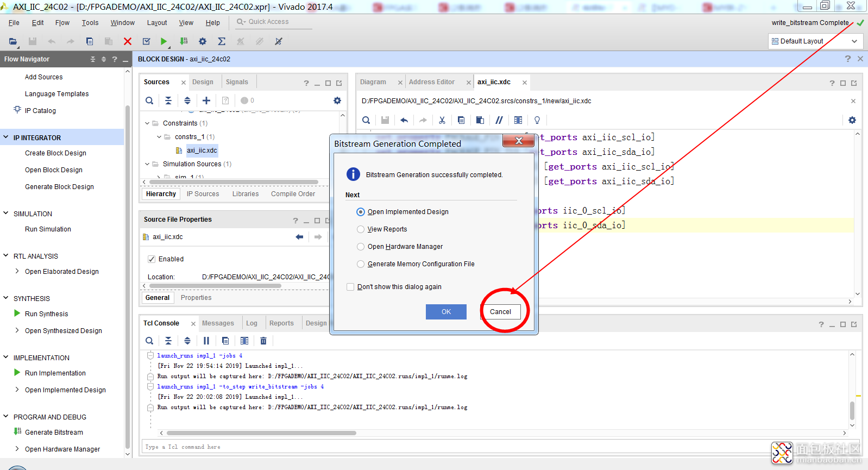The image size is (868, 470).
Task: Click the Sigma reports summary toolbar icon
Action: [222, 41]
